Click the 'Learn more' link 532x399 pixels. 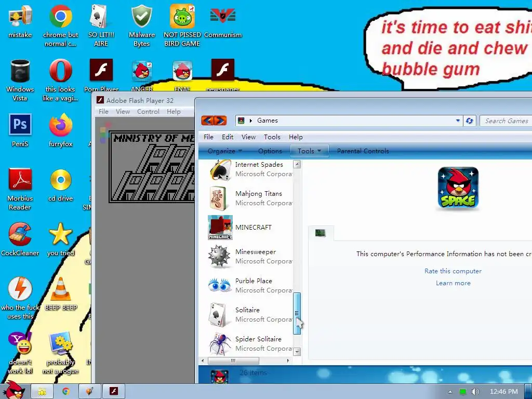[453, 283]
